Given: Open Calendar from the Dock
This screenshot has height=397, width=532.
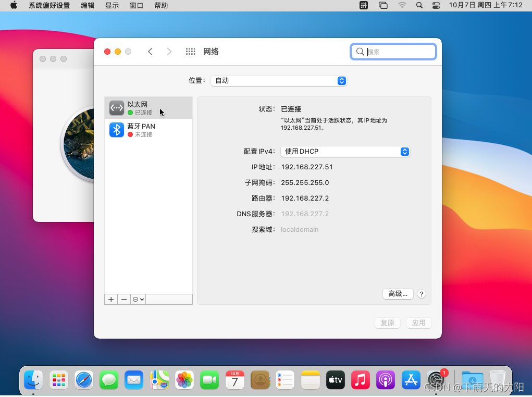Looking at the screenshot, I should (x=235, y=380).
